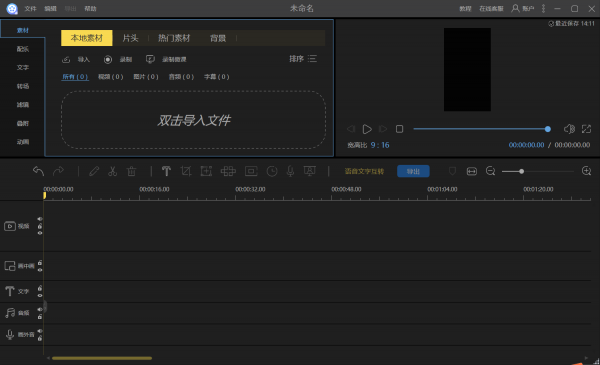Viewport: 600px width, 365px height.
Task: Lock the picture-in-picture (画中画) track
Action: 40,262
